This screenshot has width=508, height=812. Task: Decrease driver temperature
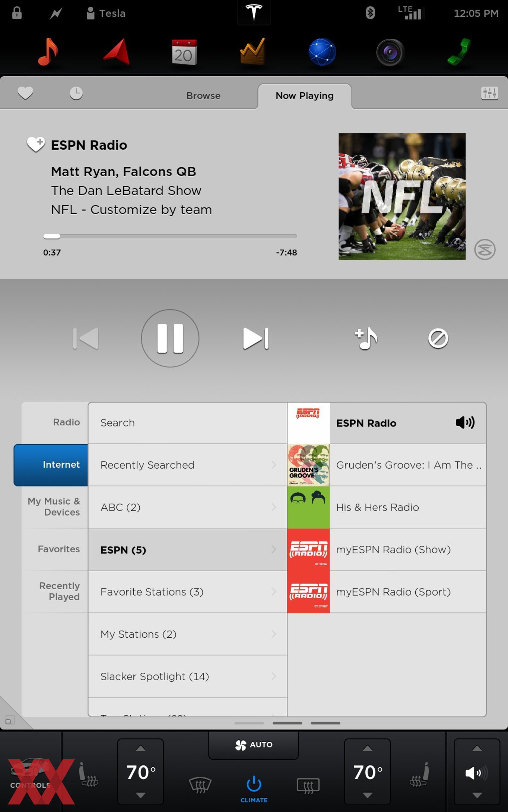(140, 795)
